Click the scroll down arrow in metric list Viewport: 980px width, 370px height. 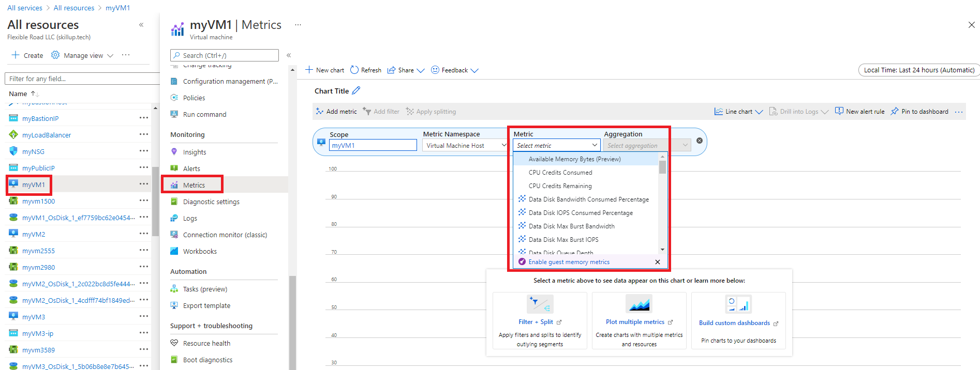point(662,250)
